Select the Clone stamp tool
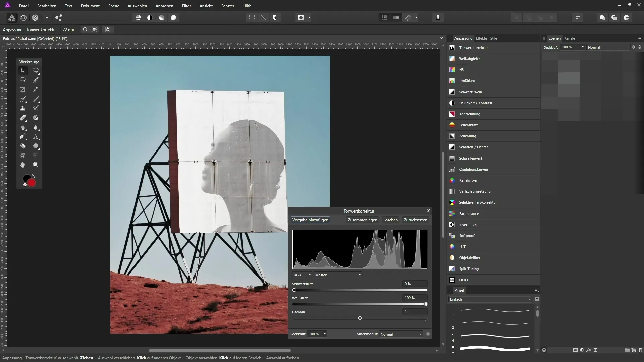The height and width of the screenshot is (362, 644). (x=23, y=108)
